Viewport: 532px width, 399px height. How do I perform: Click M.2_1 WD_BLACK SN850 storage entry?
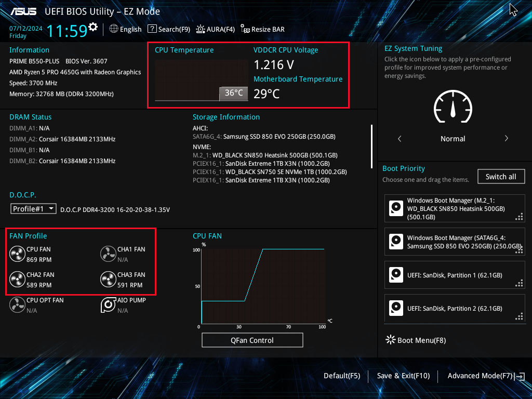[x=265, y=155]
